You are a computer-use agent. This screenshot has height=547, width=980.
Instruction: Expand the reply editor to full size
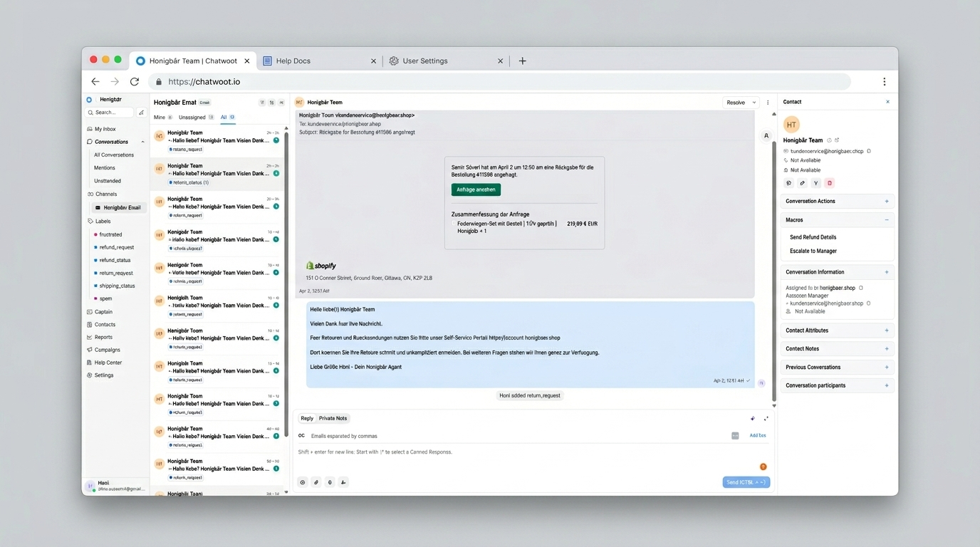click(x=766, y=419)
